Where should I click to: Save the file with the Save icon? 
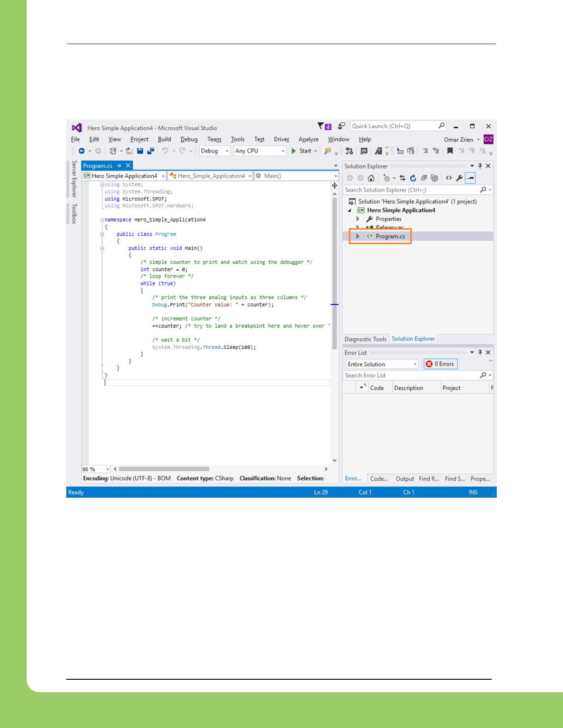(140, 151)
